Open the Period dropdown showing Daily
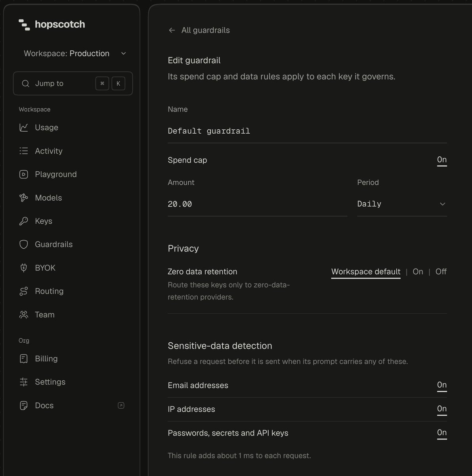Screen dimensions: 472x476 click(x=402, y=204)
